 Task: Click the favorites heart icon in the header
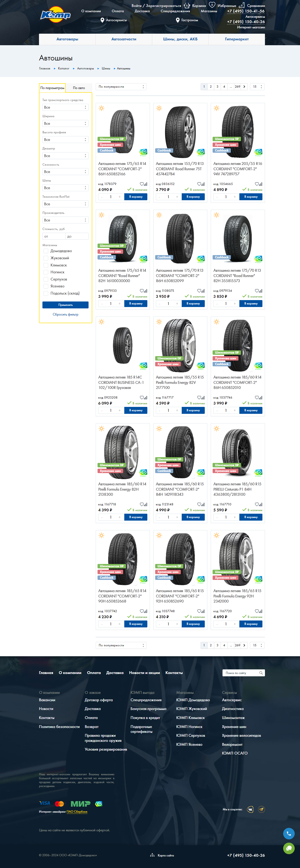pos(212,5)
